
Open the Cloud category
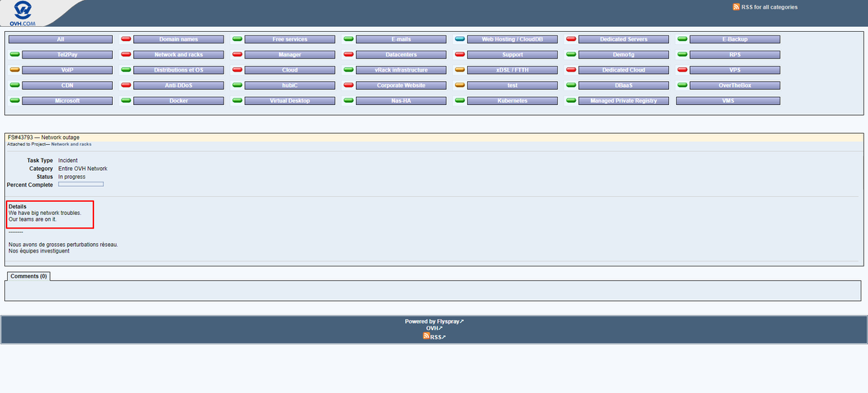click(x=290, y=70)
